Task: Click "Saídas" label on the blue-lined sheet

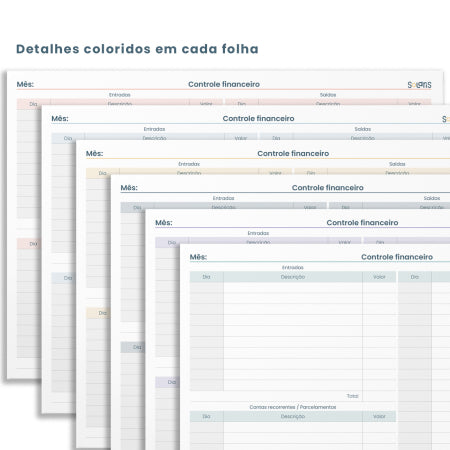Action: click(x=363, y=129)
